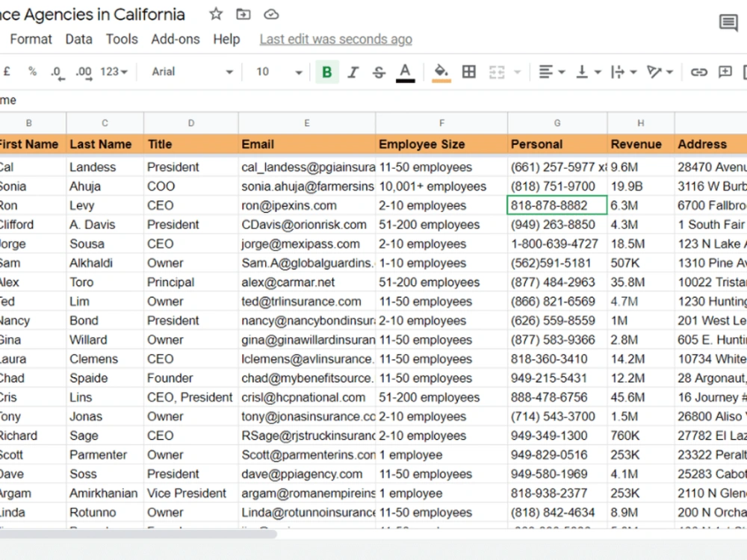747x560 pixels.
Task: Select column D header
Action: [x=191, y=123]
